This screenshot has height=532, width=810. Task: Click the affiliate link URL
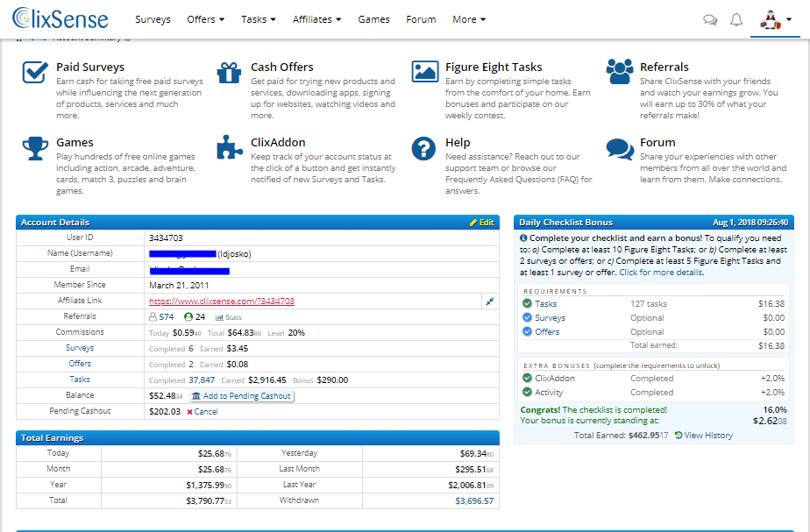click(222, 301)
